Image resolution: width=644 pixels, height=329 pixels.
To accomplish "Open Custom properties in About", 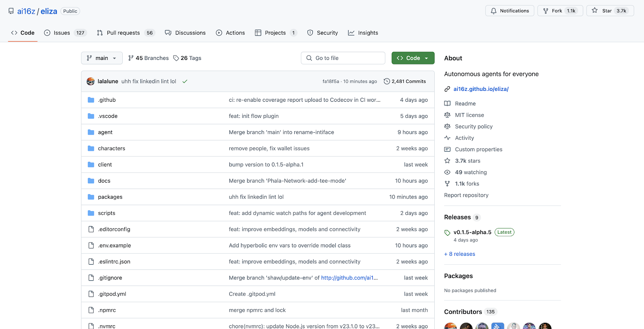I will click(x=479, y=149).
